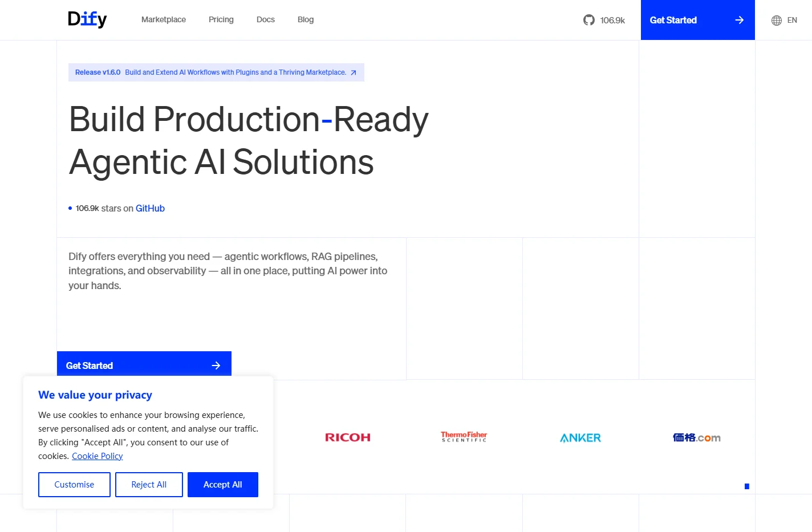Click the ANKER logo
The image size is (812, 532).
[x=580, y=438]
